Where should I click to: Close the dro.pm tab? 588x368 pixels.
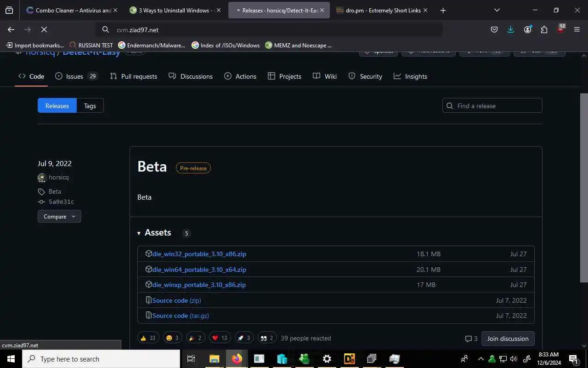click(425, 10)
